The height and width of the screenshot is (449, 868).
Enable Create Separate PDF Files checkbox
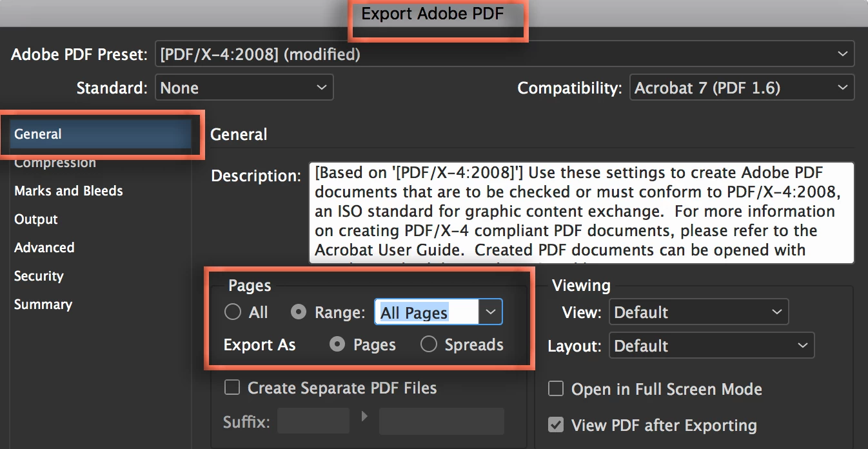pos(232,388)
